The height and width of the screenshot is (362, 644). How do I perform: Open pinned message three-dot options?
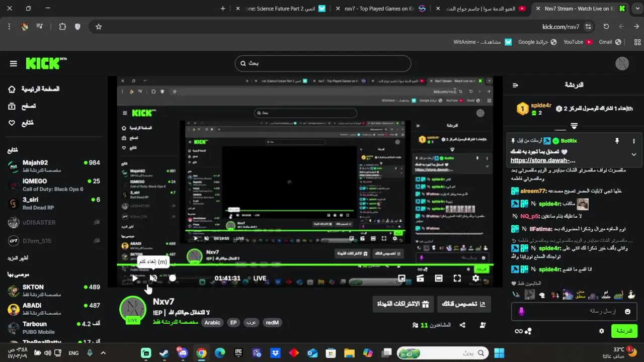point(633,141)
